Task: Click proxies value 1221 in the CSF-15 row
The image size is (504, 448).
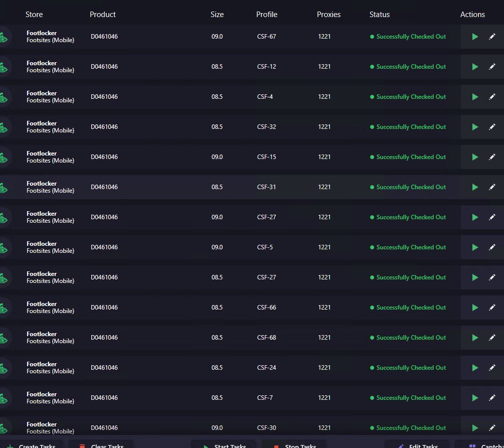Action: click(x=324, y=157)
